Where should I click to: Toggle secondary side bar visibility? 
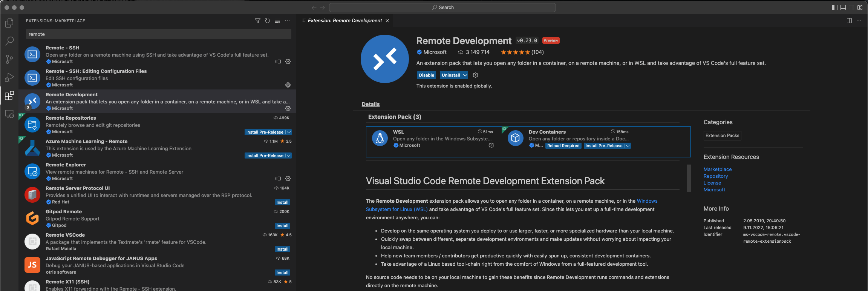coord(851,8)
